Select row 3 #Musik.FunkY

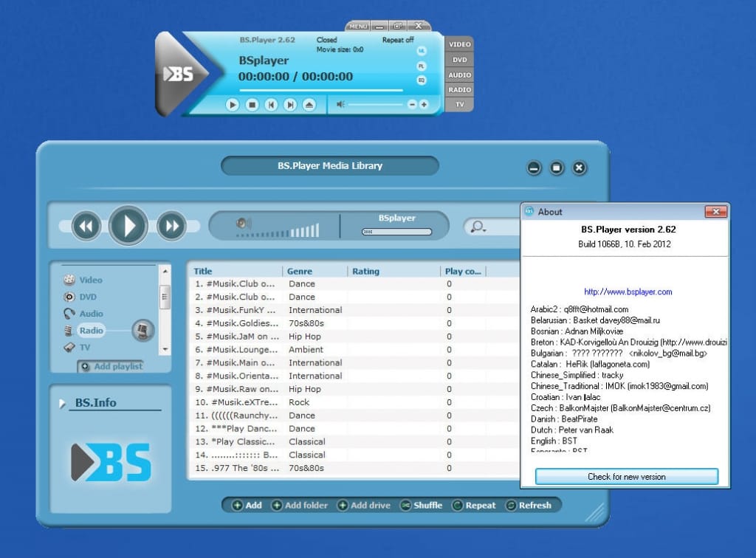point(354,310)
